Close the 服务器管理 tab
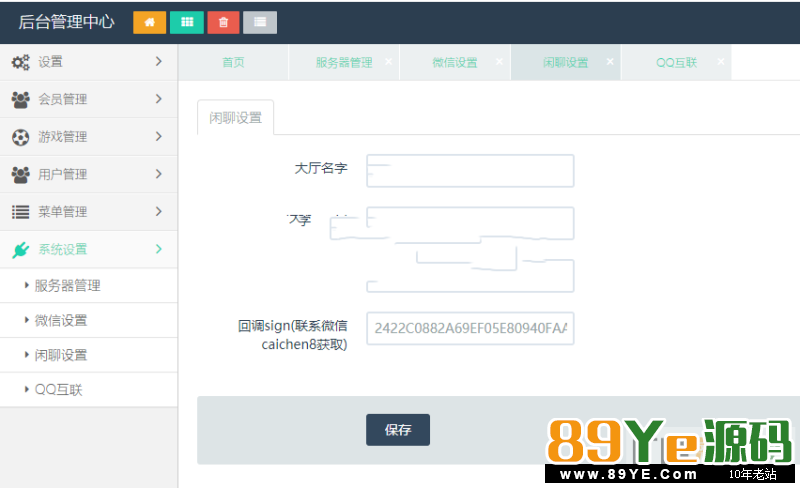Screen dimensions: 800x488 [x=388, y=61]
